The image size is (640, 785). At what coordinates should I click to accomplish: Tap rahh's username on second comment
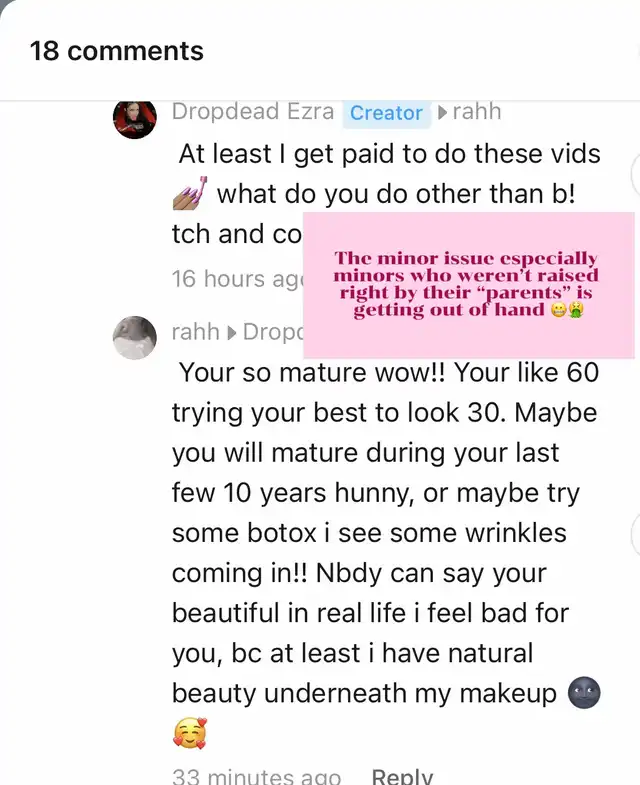[196, 331]
